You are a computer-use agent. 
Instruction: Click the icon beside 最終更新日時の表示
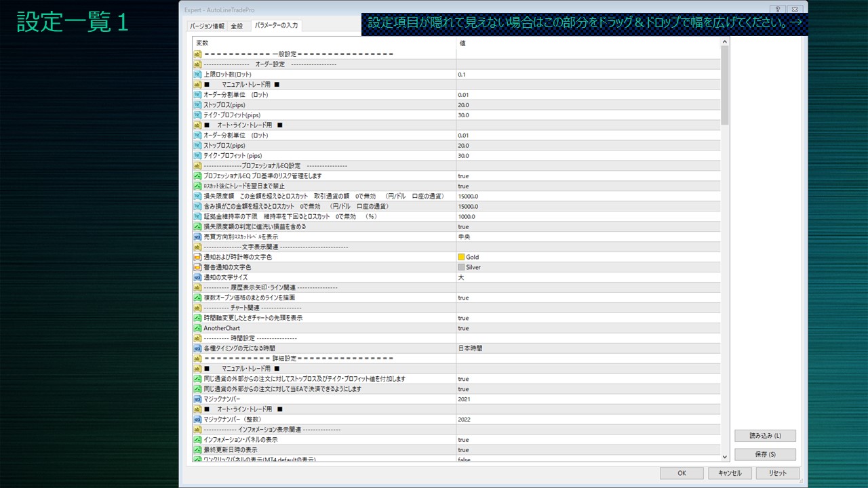tap(198, 450)
